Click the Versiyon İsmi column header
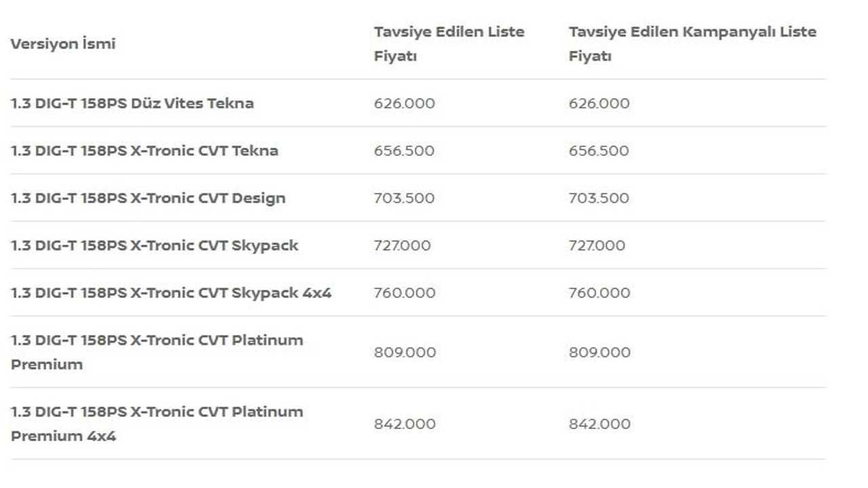This screenshot has width=868, height=488. [x=63, y=44]
